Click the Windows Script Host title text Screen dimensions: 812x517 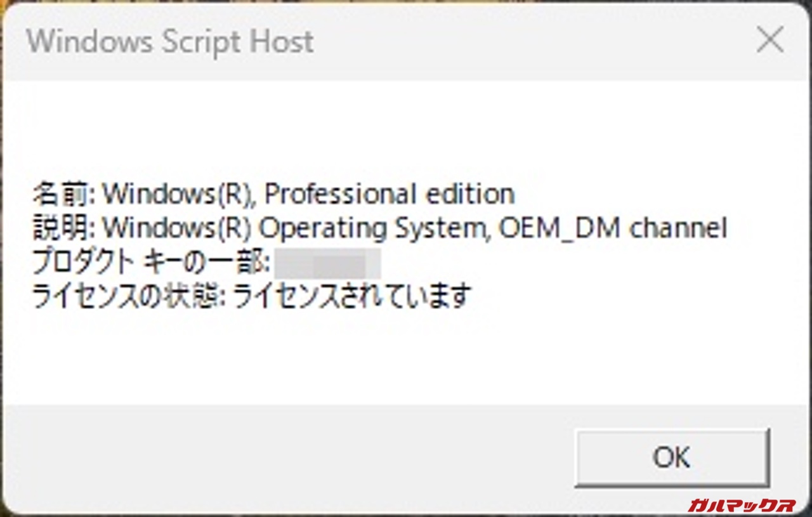point(170,42)
